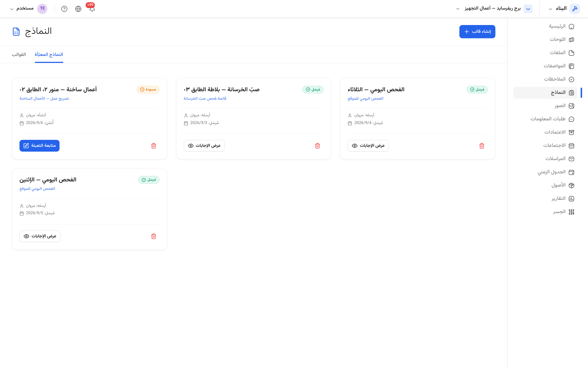View answers for الفحص اليومي – الثلاثاء
The width and height of the screenshot is (588, 368).
click(368, 146)
